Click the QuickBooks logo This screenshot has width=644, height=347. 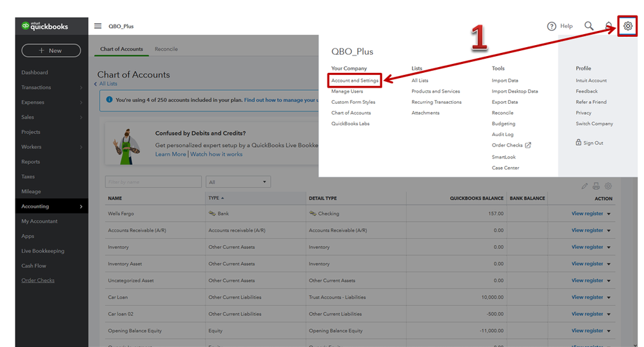44,26
